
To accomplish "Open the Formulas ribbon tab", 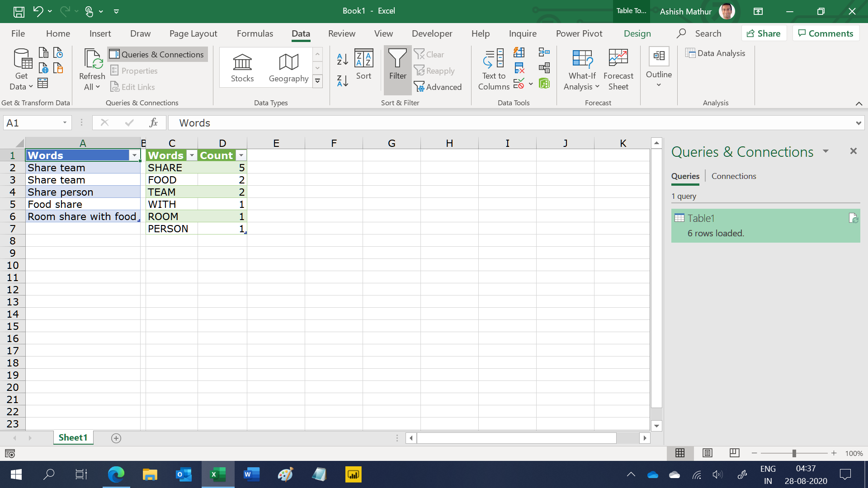I will pos(255,33).
